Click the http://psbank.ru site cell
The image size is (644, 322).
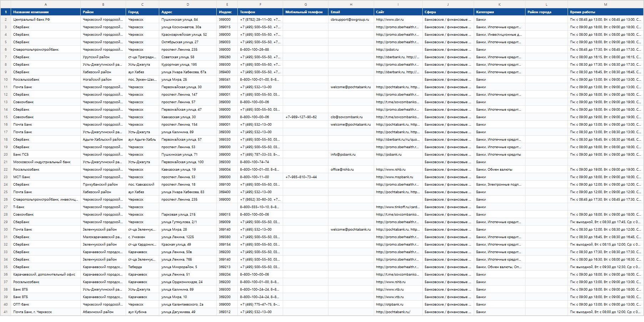coord(398,155)
